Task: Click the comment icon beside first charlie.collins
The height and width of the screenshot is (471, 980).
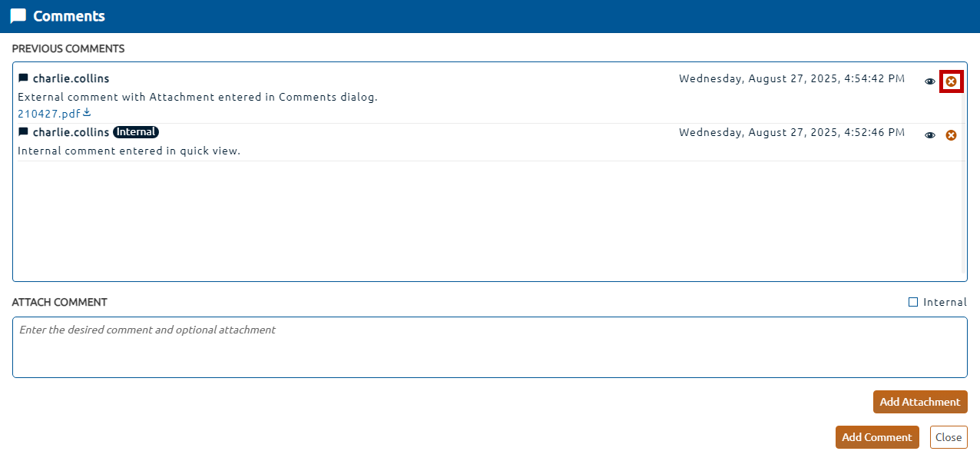Action: 23,78
